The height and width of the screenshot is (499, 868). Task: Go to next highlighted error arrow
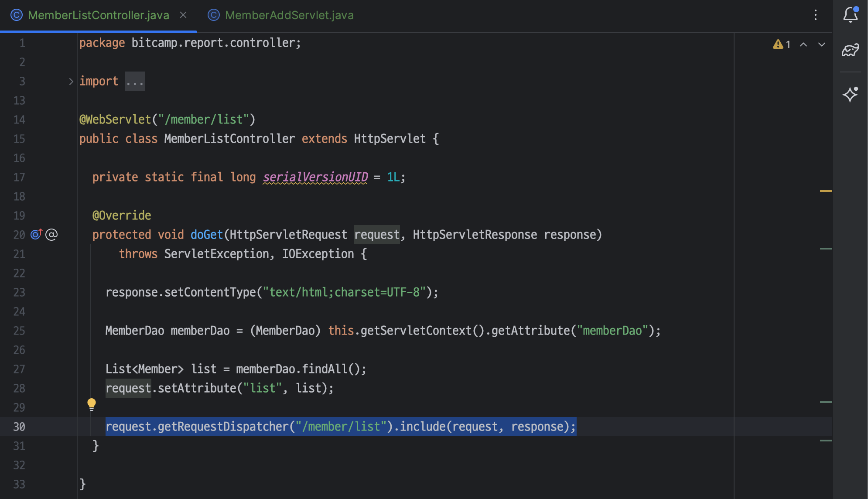point(821,44)
